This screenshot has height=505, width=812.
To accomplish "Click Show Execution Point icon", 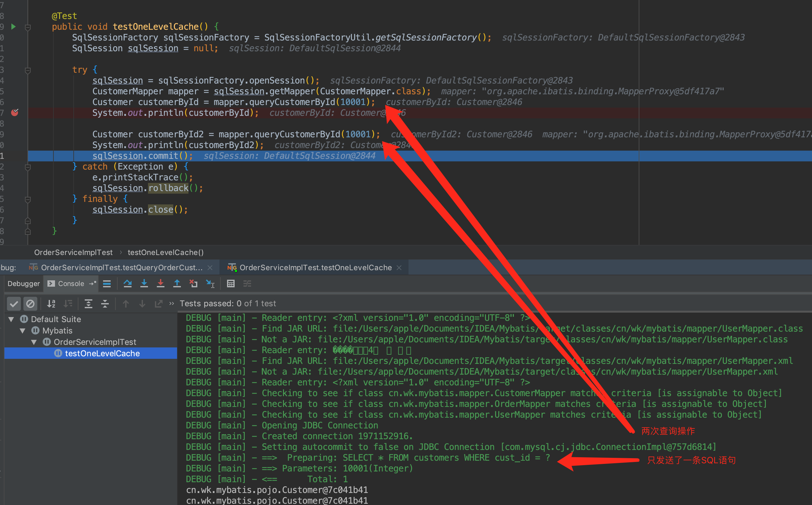I will pyautogui.click(x=107, y=284).
